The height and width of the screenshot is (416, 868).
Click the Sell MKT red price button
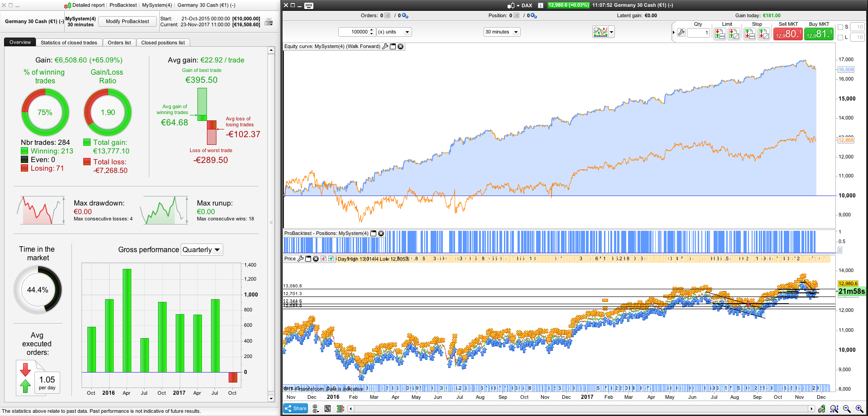(787, 34)
